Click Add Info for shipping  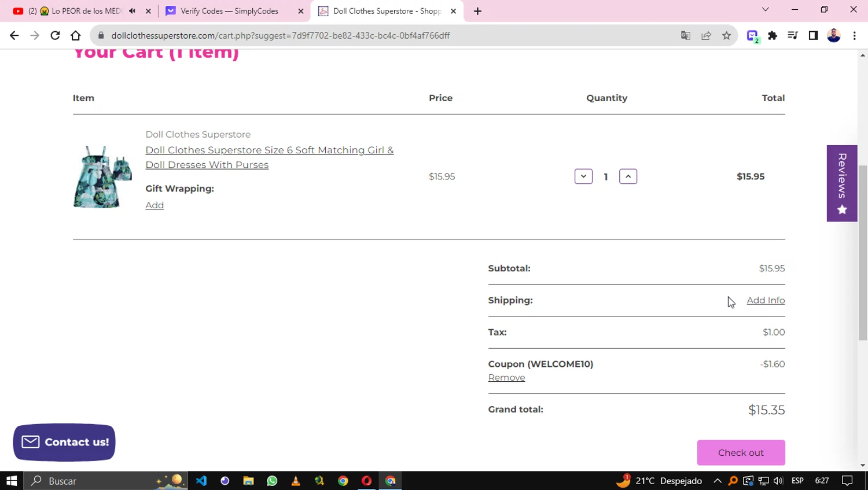pyautogui.click(x=766, y=300)
